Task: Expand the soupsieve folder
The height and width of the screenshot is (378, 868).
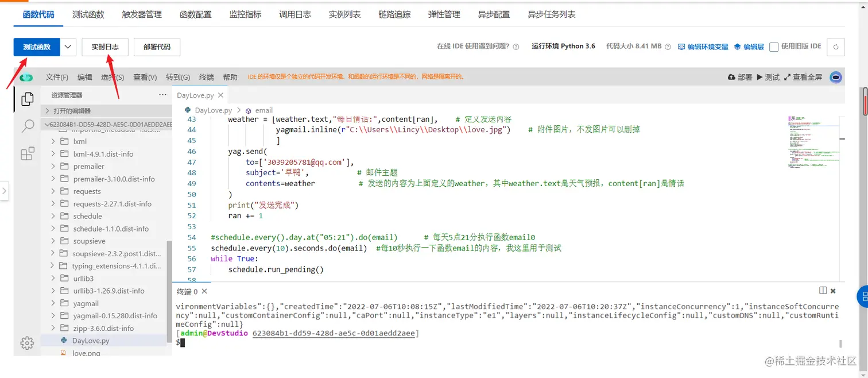Action: click(89, 241)
